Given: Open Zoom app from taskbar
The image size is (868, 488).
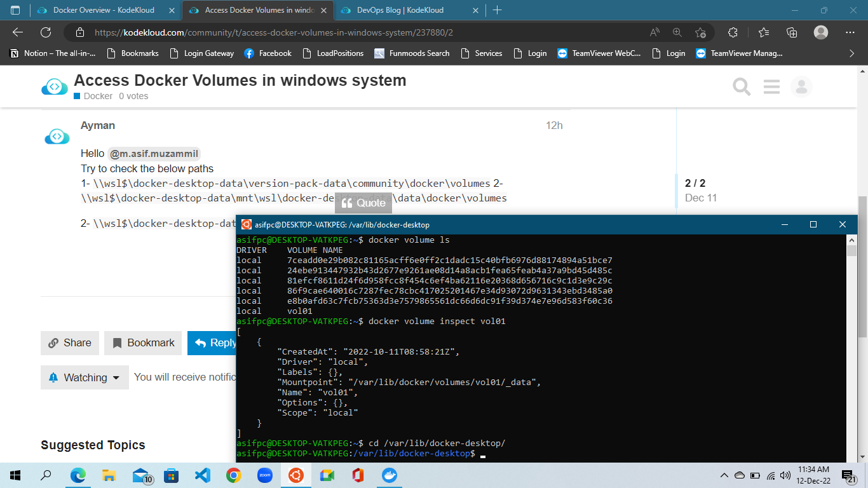Looking at the screenshot, I should click(x=264, y=475).
